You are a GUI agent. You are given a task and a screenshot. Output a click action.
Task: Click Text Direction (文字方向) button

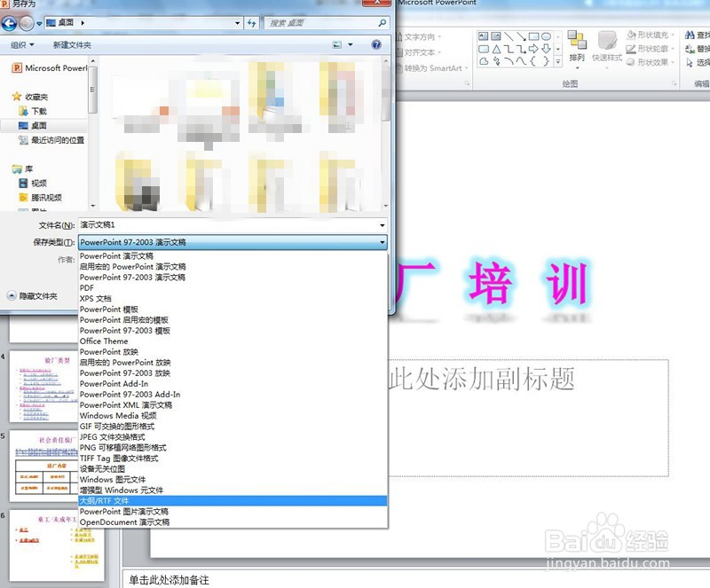tap(418, 36)
